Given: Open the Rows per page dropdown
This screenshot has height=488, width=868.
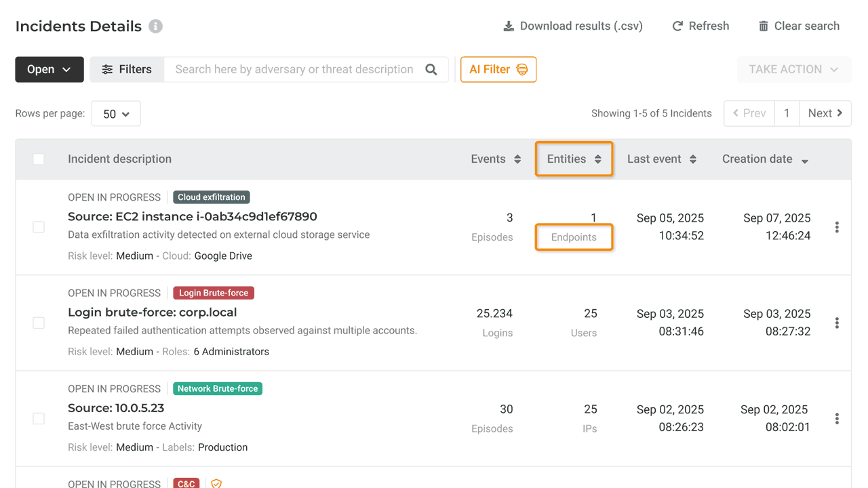Looking at the screenshot, I should [116, 114].
